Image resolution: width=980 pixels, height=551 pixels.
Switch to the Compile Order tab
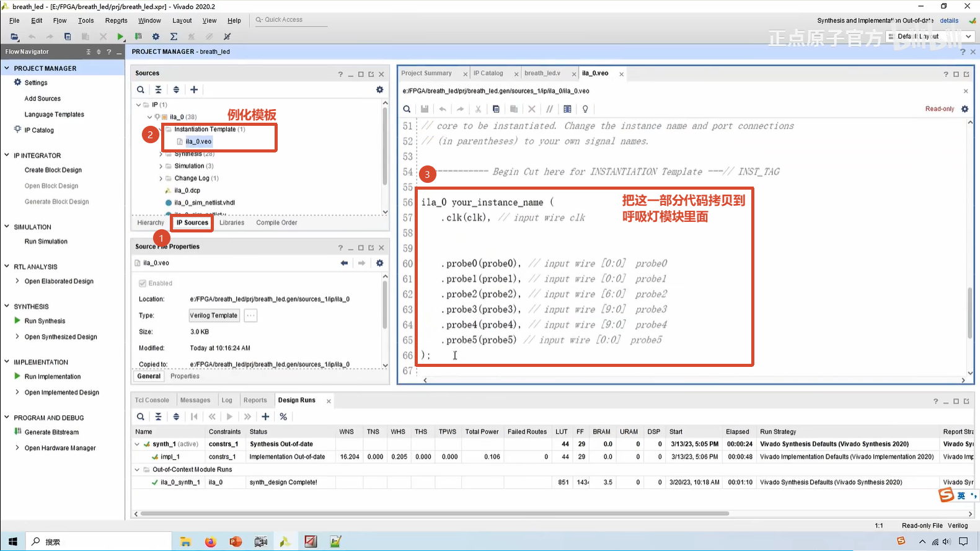(x=276, y=223)
